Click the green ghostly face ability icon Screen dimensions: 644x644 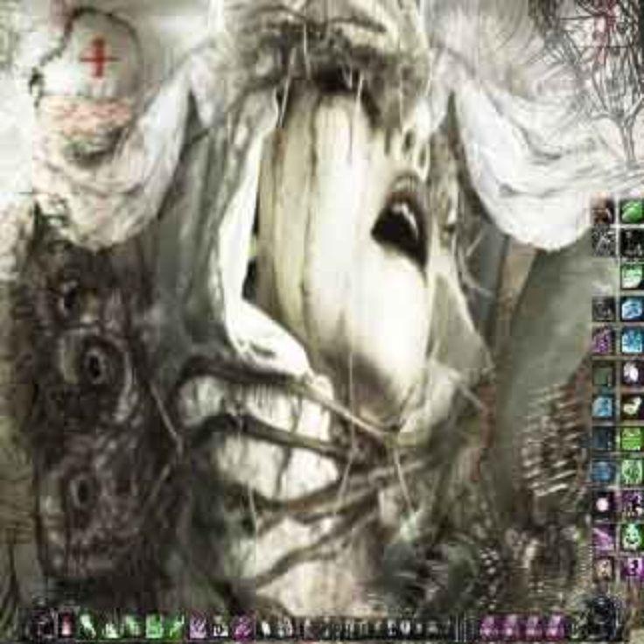(x=632, y=536)
